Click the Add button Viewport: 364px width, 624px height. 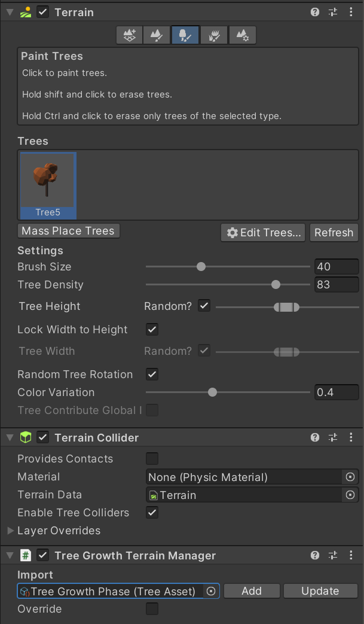tap(252, 591)
